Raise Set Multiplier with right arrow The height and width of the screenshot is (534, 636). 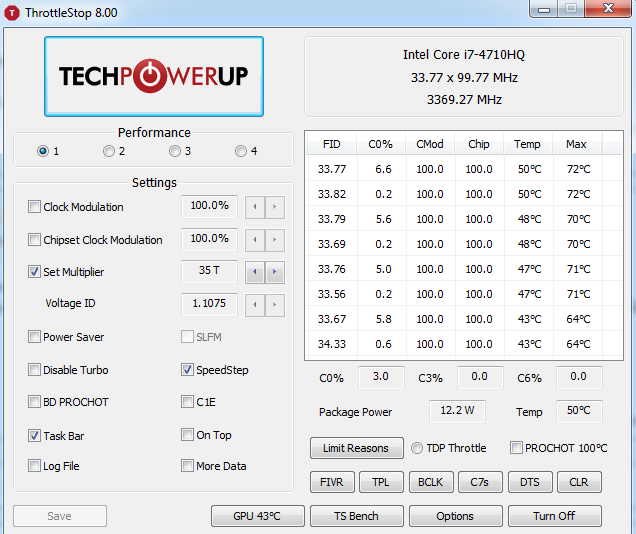275,272
